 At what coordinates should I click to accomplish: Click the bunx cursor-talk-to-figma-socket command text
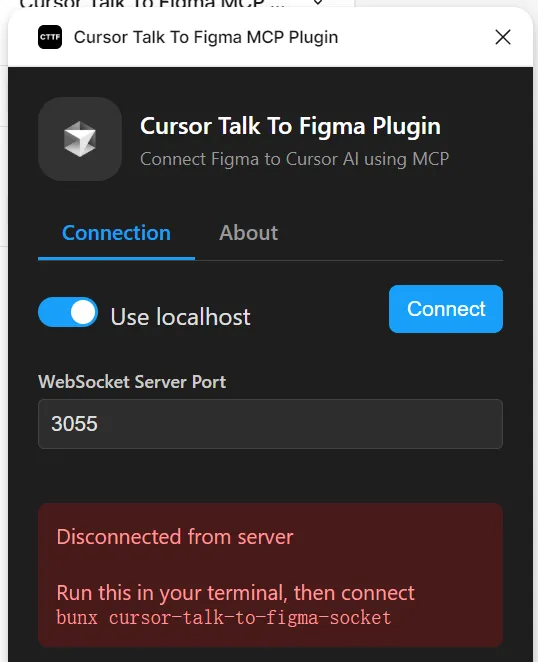coord(224,618)
